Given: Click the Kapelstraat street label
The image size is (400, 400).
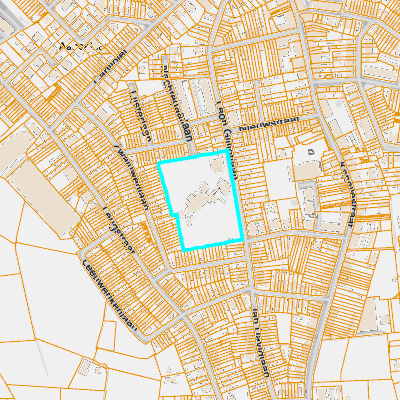Looking at the screenshot, I should click(x=349, y=196).
